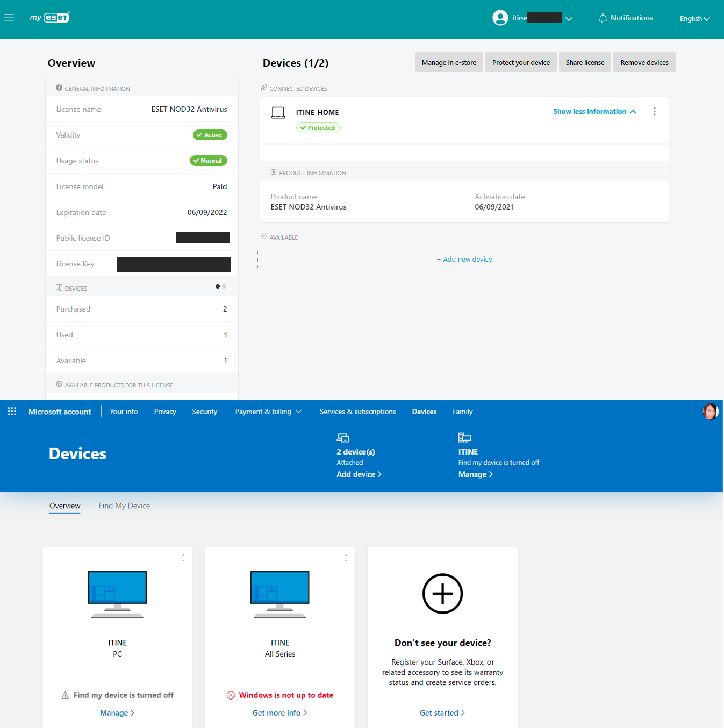
Task: Click Available products for this license icon
Action: (59, 384)
